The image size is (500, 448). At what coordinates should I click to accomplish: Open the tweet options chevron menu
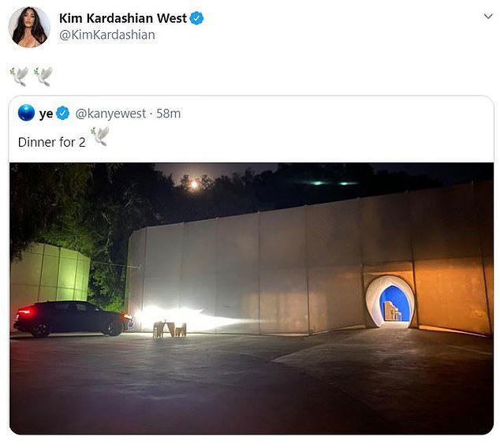(488, 17)
